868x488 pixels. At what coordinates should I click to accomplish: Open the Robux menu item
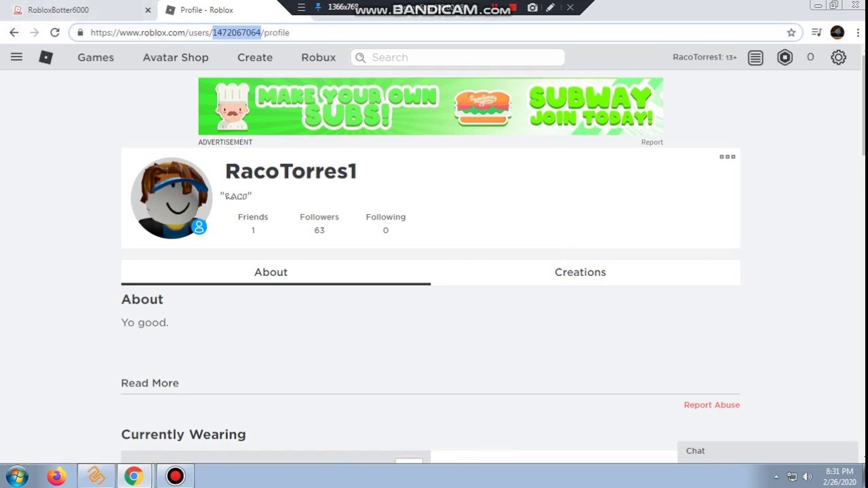[x=319, y=58]
